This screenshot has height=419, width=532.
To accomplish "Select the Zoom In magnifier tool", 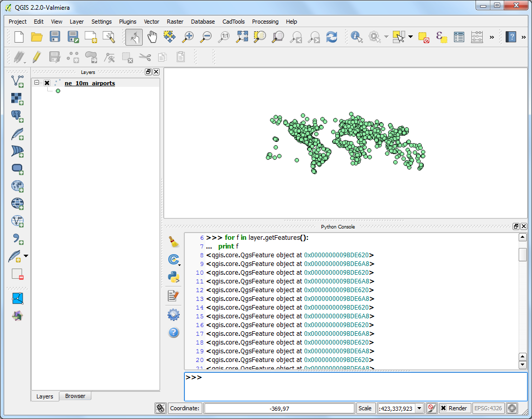I will [187, 36].
